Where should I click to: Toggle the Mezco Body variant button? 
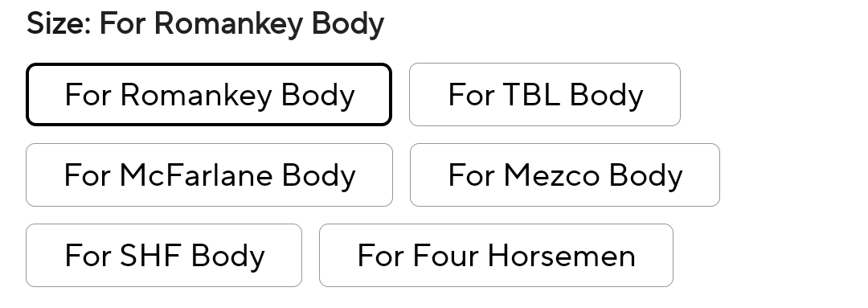tap(565, 175)
